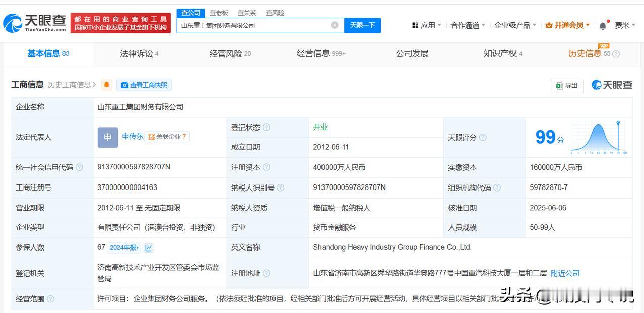Viewport: 644px width, 313px height.
Task: Click the industry value 货币金融服务
Action: (335, 227)
